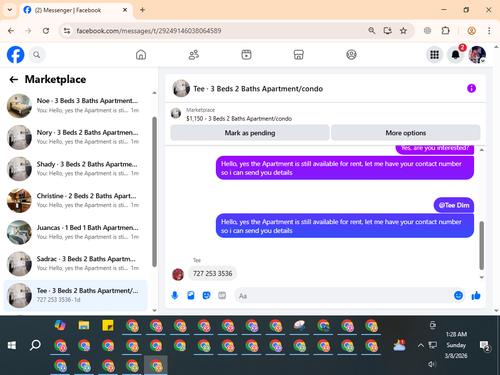
Task: Open notifications bell with badge
Action: [456, 55]
